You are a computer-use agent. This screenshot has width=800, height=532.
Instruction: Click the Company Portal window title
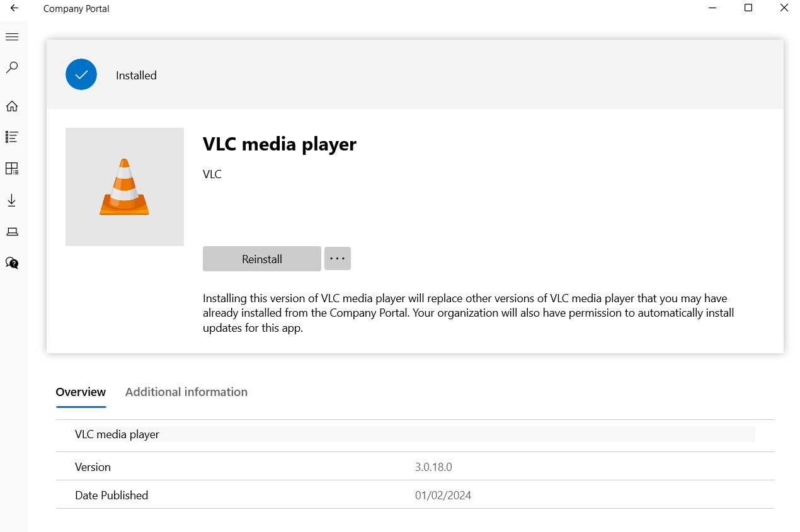coord(76,9)
